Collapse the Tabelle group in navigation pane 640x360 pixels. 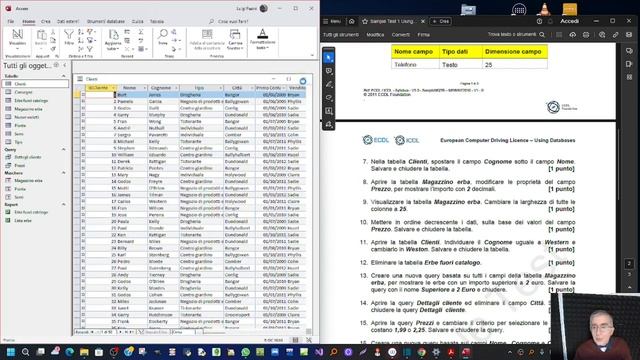[x=63, y=76]
